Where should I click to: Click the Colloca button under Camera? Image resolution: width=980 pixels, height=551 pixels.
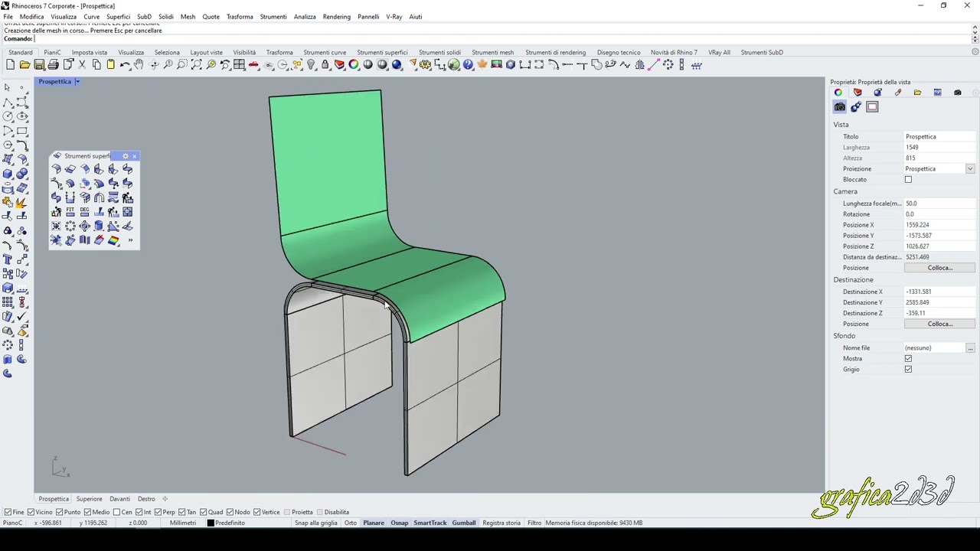click(939, 268)
